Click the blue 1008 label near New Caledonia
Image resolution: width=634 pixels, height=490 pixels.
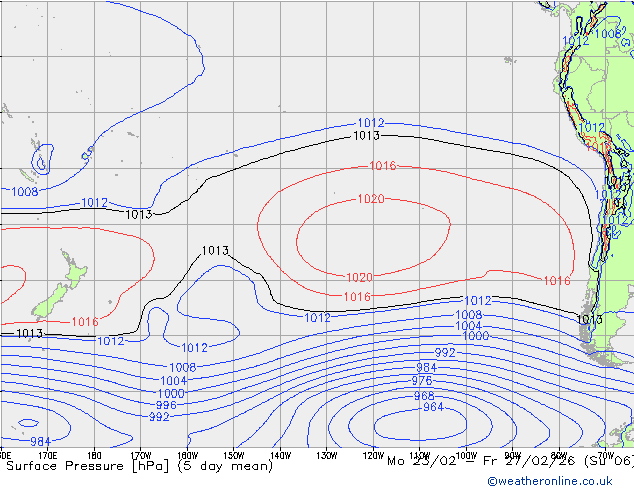25,192
